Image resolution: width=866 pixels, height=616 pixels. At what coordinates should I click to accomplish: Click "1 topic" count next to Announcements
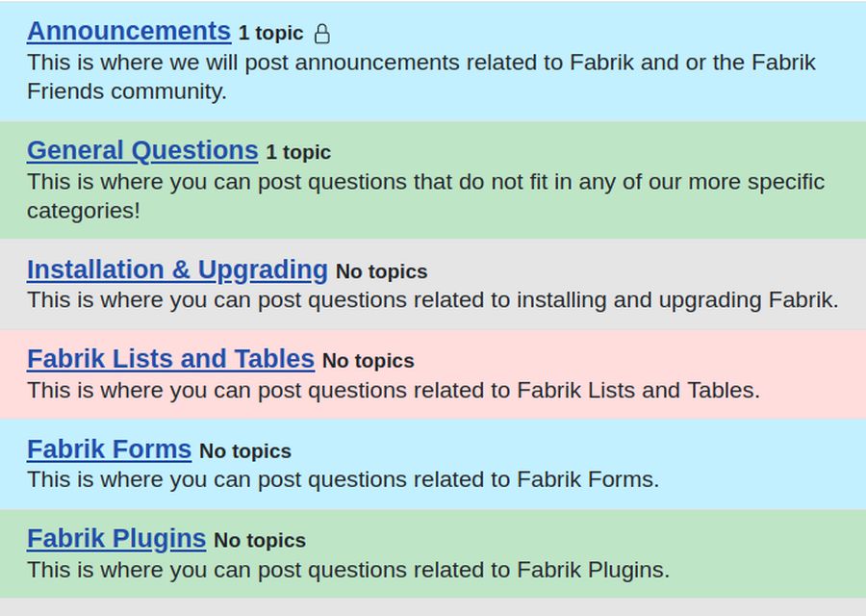click(x=270, y=34)
